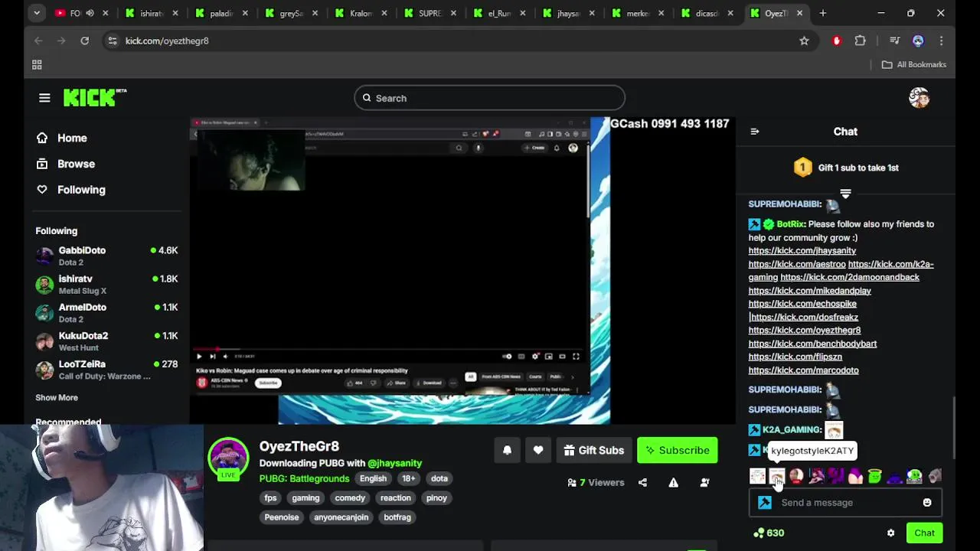Select the first white emote in emote row
This screenshot has height=551, width=980.
(x=757, y=476)
